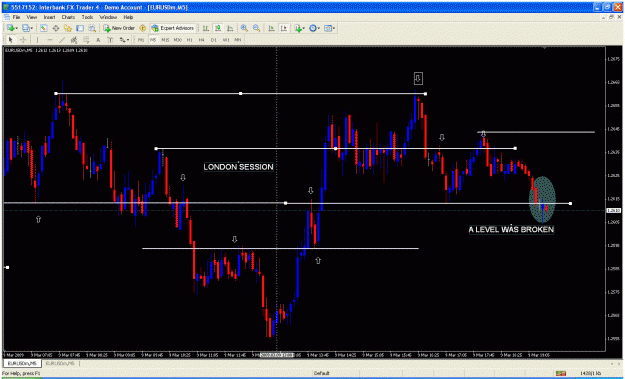Viewport: 625px width, 379px height.
Task: Select the Horizontal Line tool
Action: (x=50, y=40)
